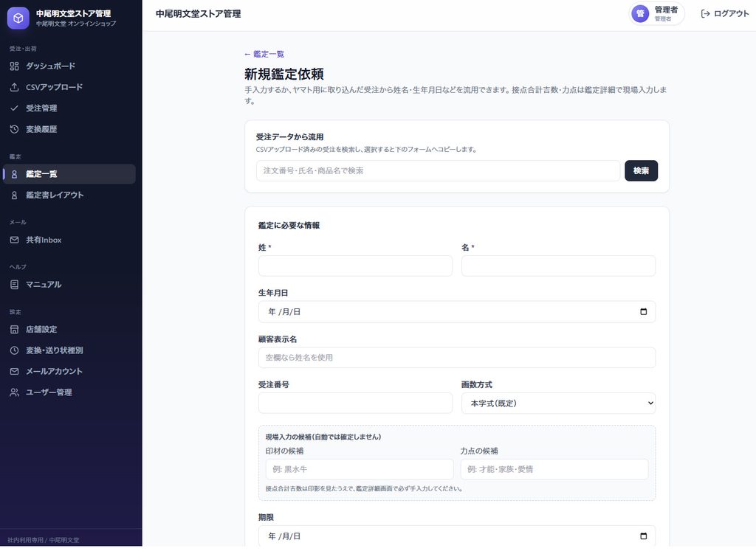Viewport: 756px width, 551px height.
Task: Open 共有Inbox mail section
Action: pos(69,240)
